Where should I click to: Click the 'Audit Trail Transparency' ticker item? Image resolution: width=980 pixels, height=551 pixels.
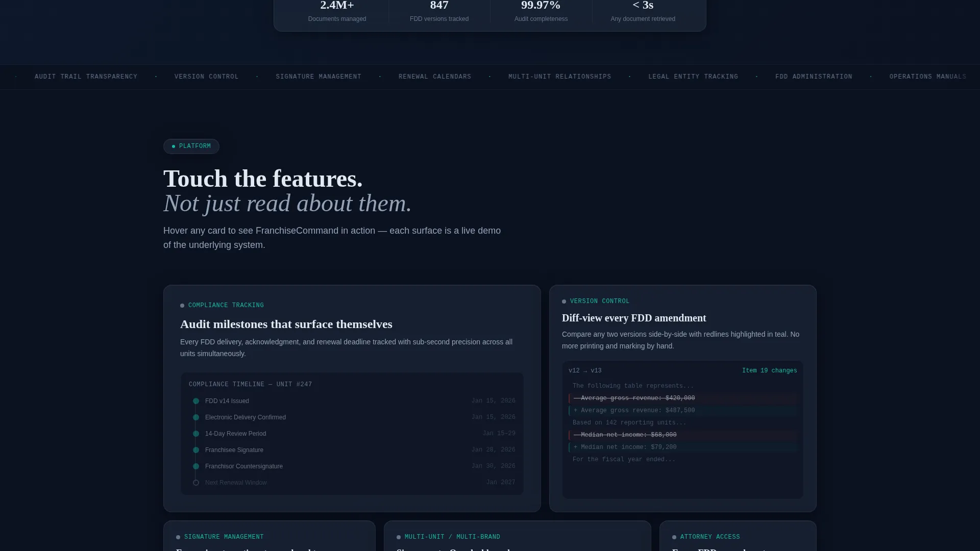coord(86,77)
